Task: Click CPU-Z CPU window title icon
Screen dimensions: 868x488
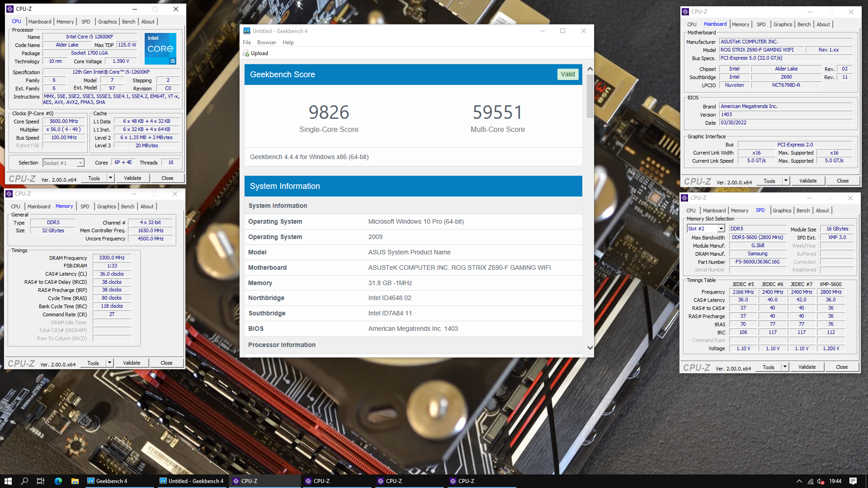Action: coord(10,9)
